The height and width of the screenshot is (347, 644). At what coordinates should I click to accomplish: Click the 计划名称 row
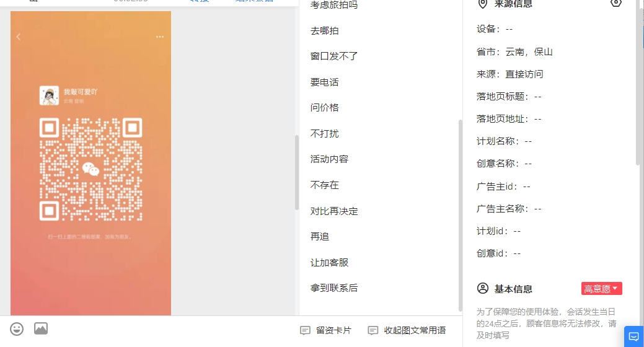pos(504,141)
